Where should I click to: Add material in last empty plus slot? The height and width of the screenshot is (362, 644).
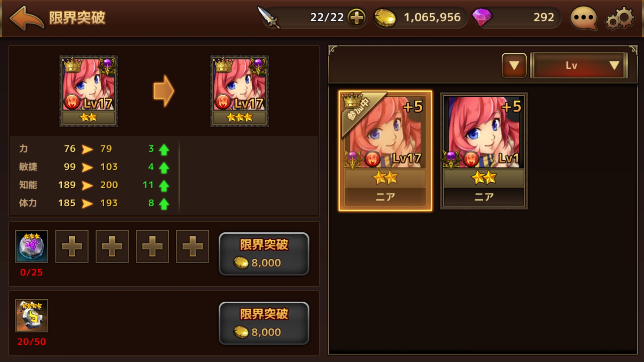click(x=193, y=246)
